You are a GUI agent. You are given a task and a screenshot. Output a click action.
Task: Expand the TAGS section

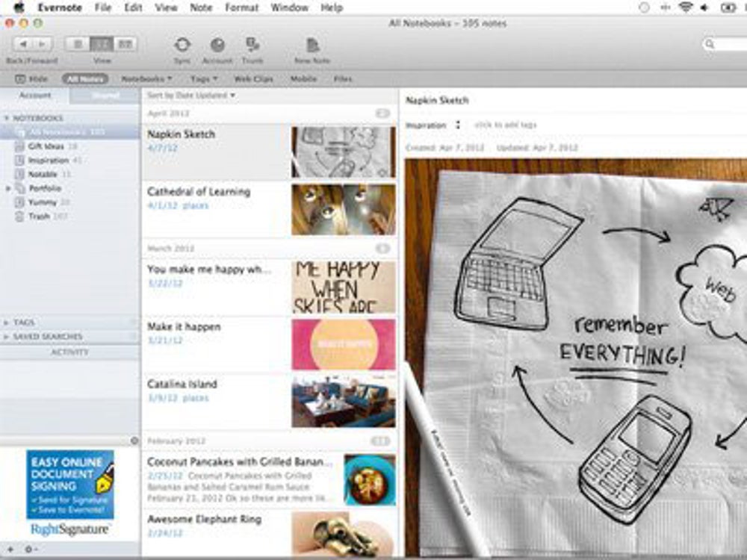point(6,323)
